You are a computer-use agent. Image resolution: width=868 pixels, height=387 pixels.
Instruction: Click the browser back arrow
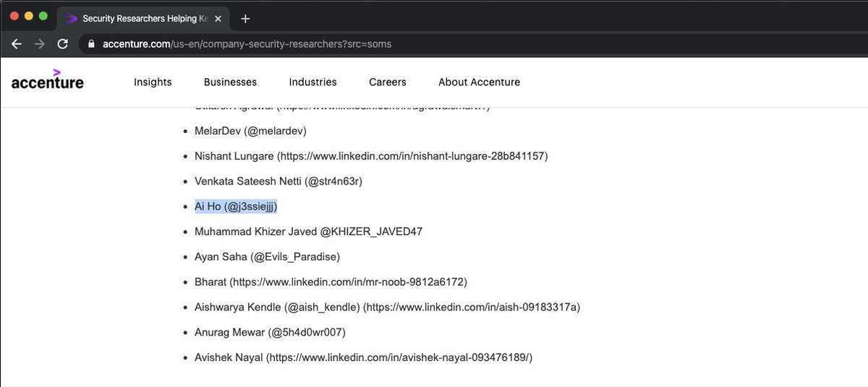point(17,43)
